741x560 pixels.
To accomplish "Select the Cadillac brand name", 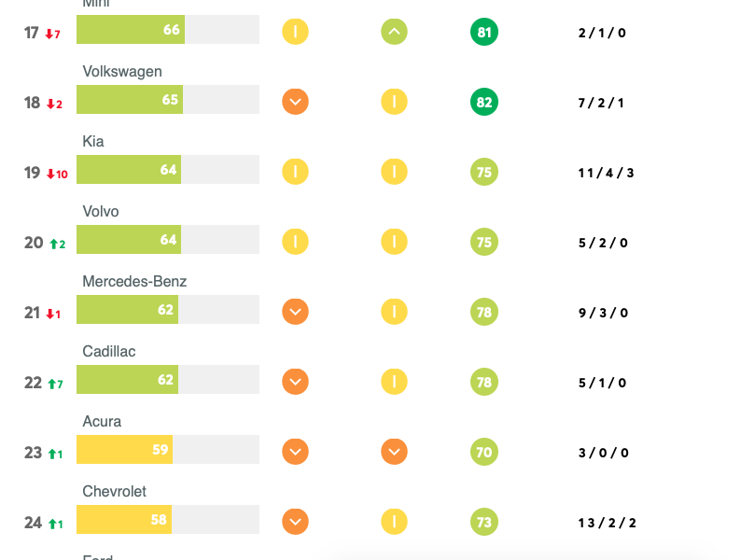I will pyautogui.click(x=109, y=352).
